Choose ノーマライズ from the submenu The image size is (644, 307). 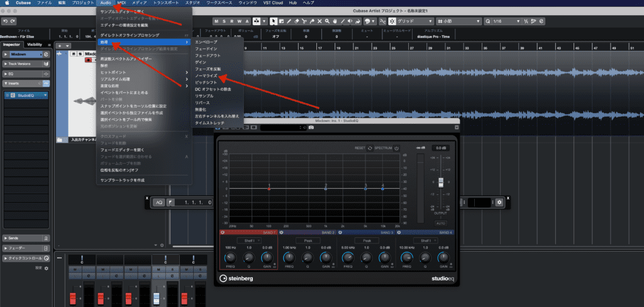click(206, 75)
